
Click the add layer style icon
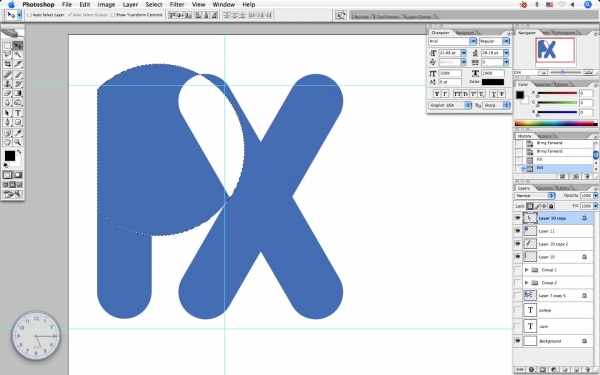point(532,370)
